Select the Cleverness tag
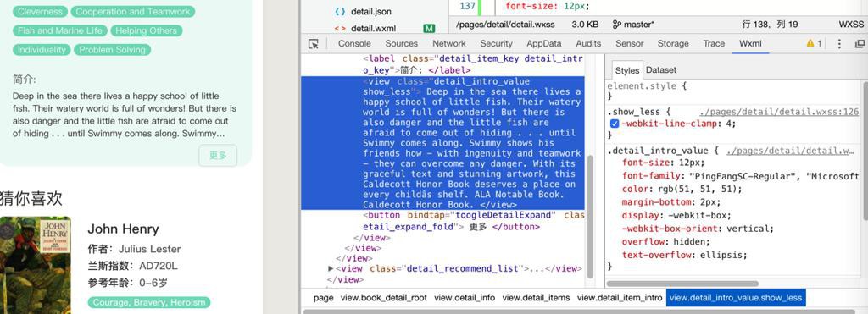Image resolution: width=868 pixels, height=314 pixels. click(40, 12)
